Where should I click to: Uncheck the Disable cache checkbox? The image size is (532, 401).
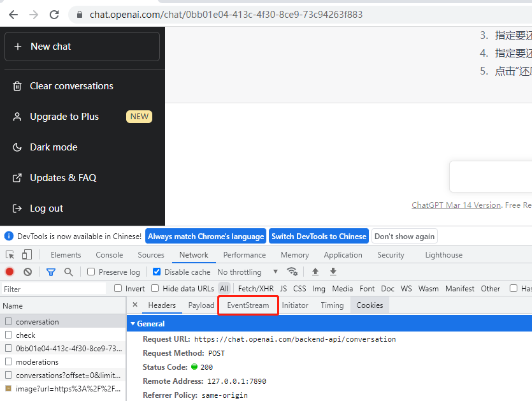pyautogui.click(x=157, y=272)
